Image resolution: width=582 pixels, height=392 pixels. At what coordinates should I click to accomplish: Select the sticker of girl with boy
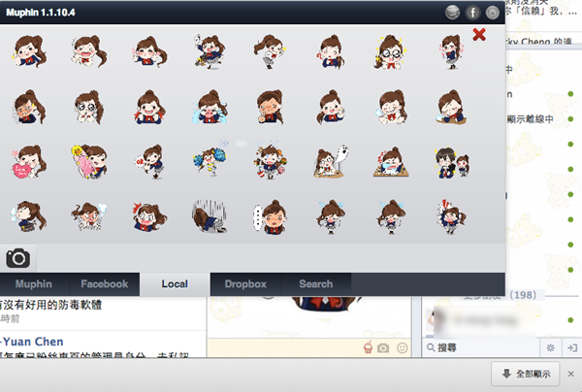point(451,163)
